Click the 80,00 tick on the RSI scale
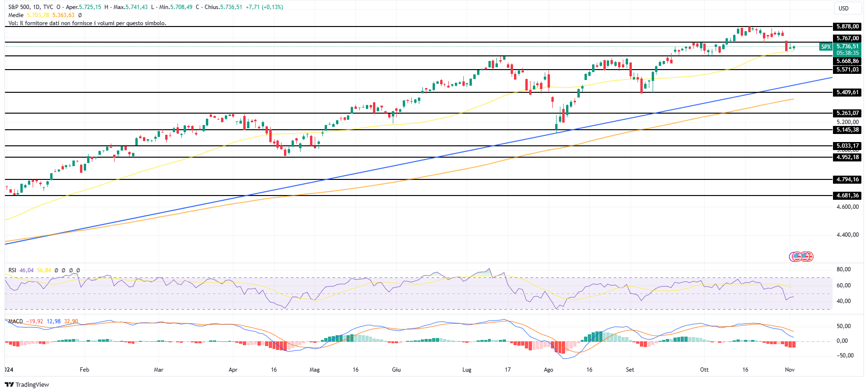Screen dimensions: 868x392 tap(844, 269)
